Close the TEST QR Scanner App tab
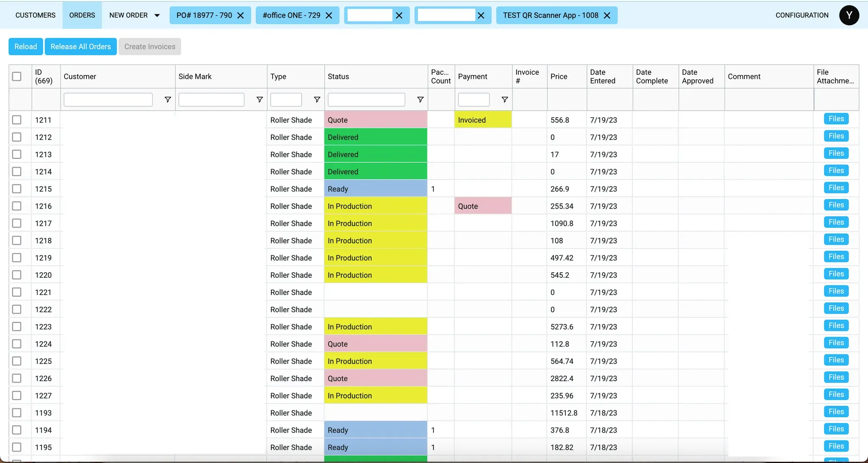Image resolution: width=868 pixels, height=463 pixels. pos(607,16)
